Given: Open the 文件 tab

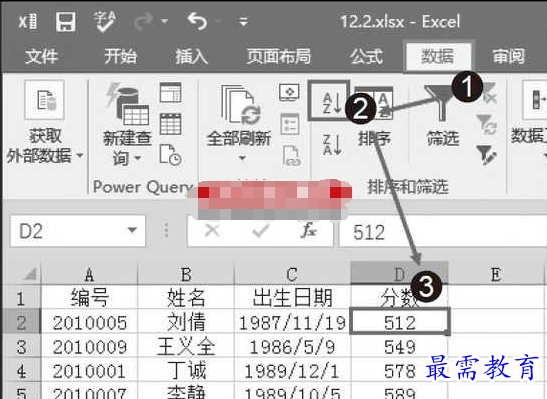Looking at the screenshot, I should 41,57.
